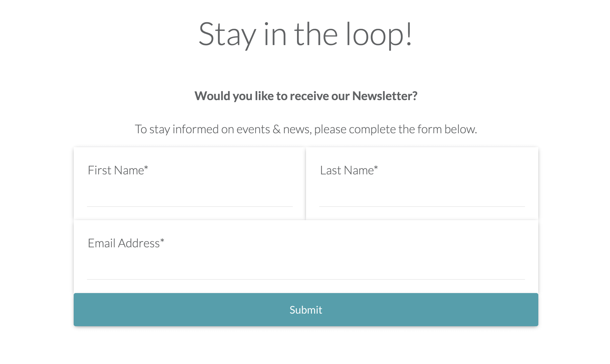Click the underline beneath Last Name
This screenshot has width=610, height=364.
point(422,207)
